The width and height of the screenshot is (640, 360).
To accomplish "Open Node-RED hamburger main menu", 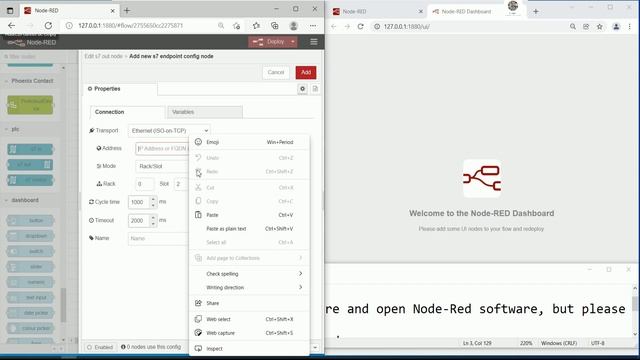I will tap(313, 42).
